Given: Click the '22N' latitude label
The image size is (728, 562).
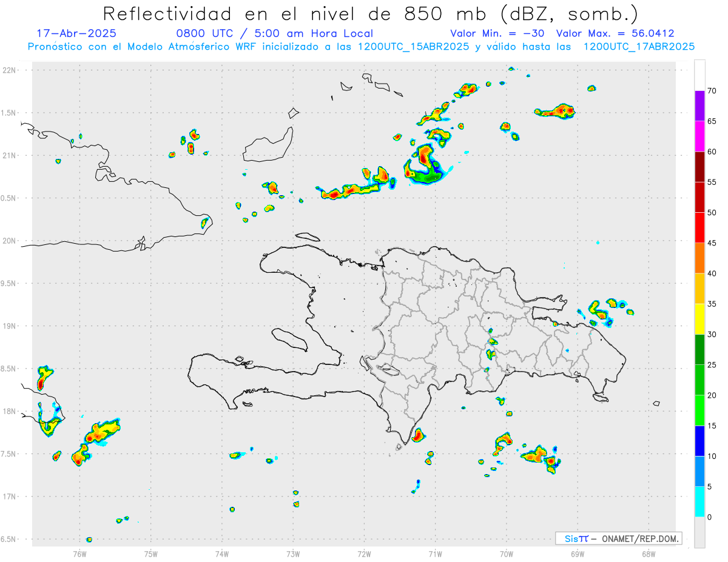Looking at the screenshot, I should tap(10, 70).
